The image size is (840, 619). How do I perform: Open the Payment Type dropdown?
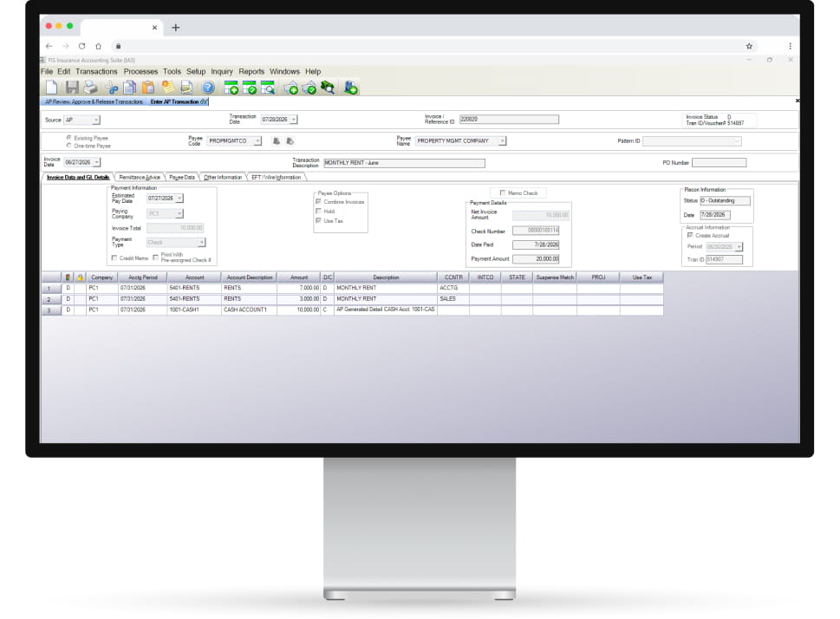[201, 243]
